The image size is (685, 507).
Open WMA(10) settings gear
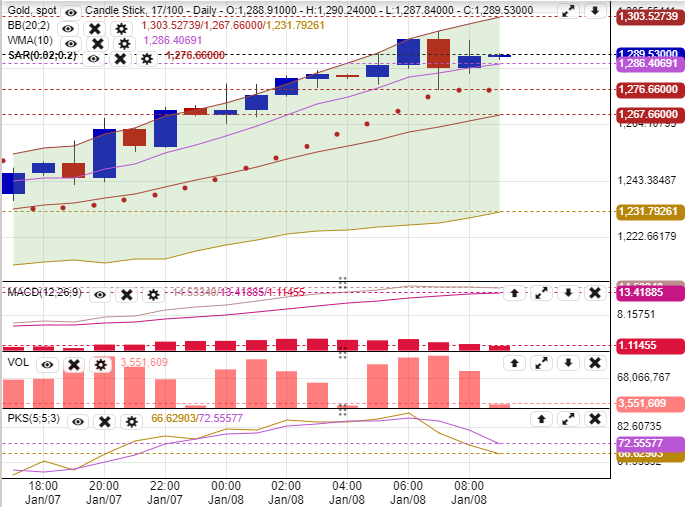[123, 44]
